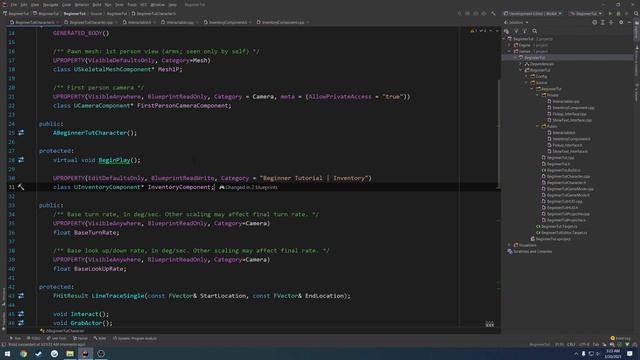640x360 pixels.
Task: Select InventoryComponent.cpp in the Private folder
Action: pos(571,108)
